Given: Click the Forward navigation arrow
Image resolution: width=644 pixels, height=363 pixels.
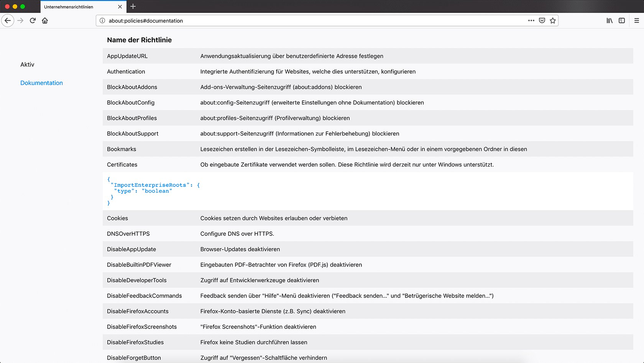Looking at the screenshot, I should tap(20, 21).
